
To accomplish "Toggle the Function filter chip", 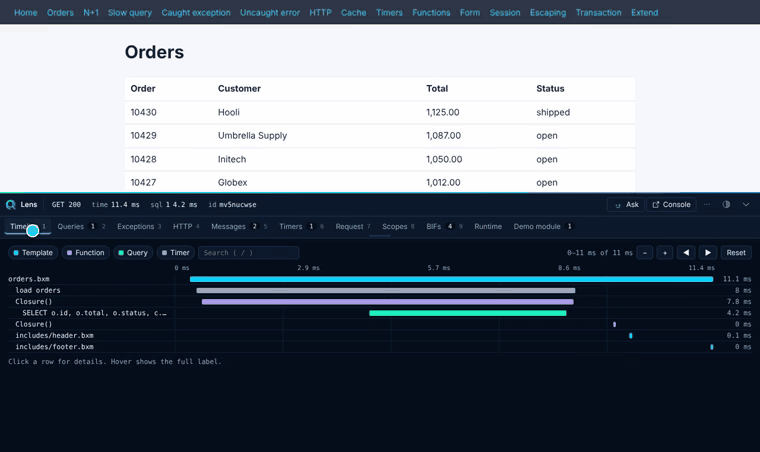I will [85, 252].
